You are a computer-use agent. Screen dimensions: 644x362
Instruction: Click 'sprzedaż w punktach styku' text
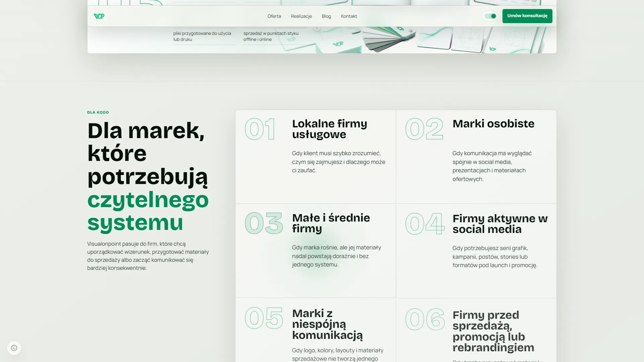tap(271, 36)
